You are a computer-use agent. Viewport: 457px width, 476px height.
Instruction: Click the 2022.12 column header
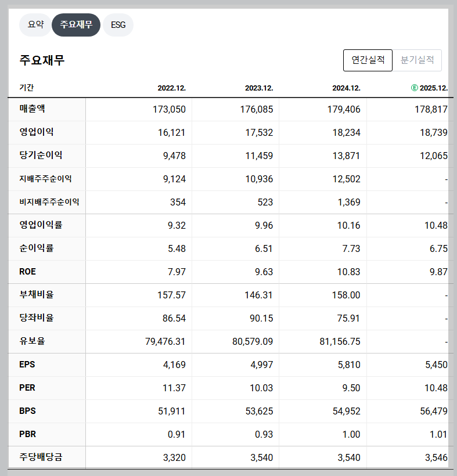pyautogui.click(x=171, y=88)
